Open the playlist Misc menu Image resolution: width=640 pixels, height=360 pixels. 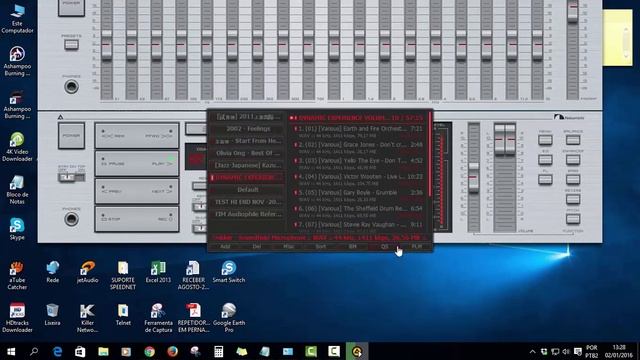click(289, 247)
